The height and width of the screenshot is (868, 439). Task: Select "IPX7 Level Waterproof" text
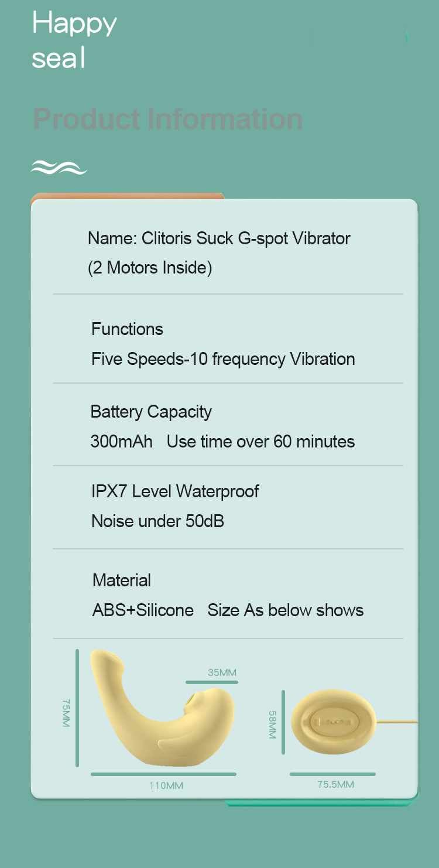(x=175, y=491)
